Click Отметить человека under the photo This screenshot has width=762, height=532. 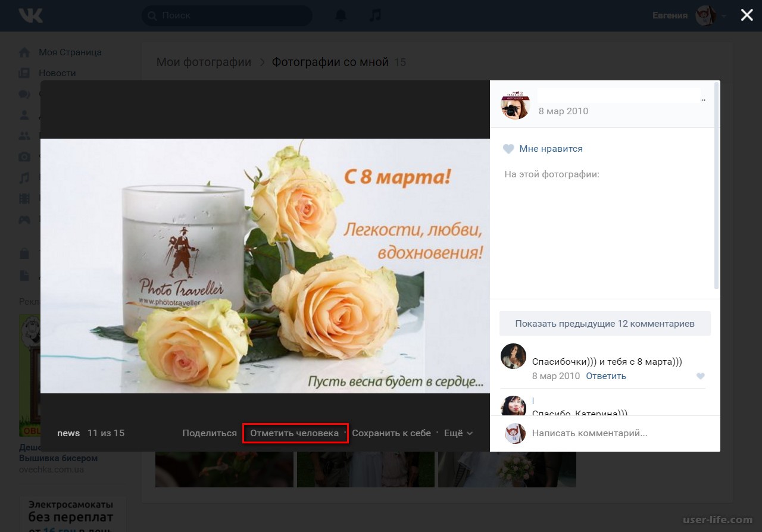[x=294, y=433]
